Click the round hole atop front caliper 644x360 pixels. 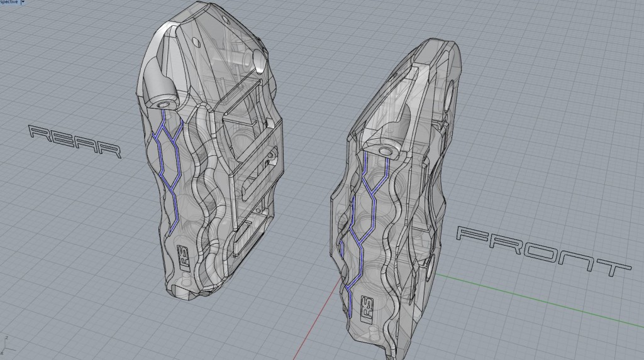453,82
